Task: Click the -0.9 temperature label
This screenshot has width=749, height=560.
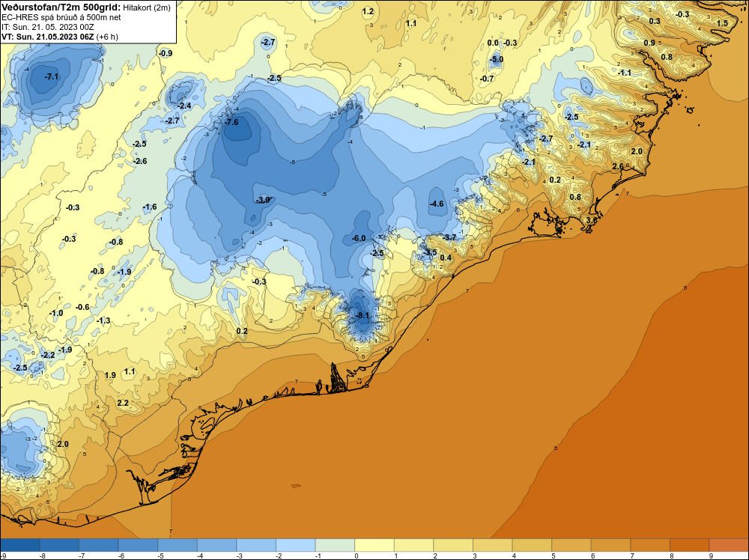Action: coord(166,53)
